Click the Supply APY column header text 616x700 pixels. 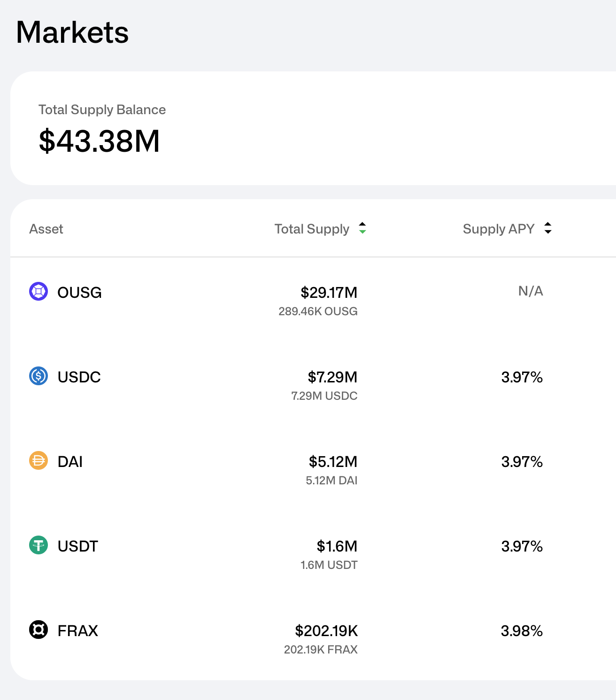pyautogui.click(x=498, y=229)
